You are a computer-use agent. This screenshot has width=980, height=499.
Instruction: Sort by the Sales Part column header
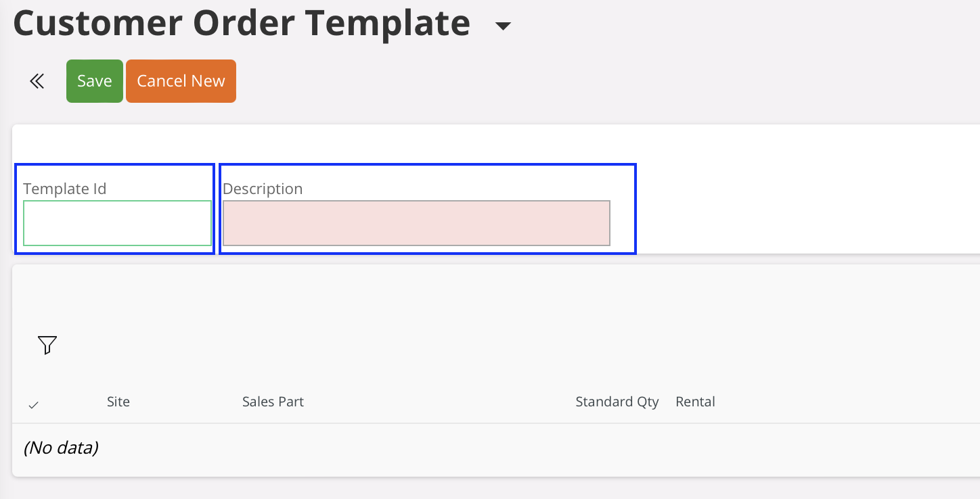[x=273, y=402]
